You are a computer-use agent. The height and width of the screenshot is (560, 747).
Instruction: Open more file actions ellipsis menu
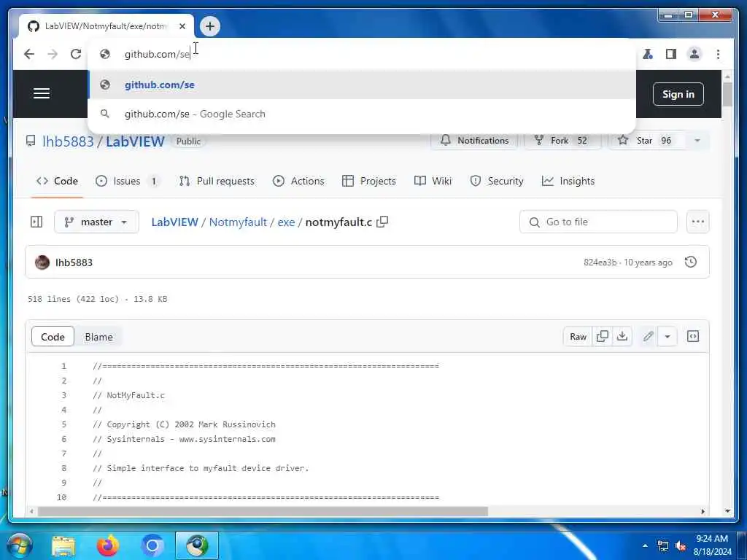click(x=698, y=222)
